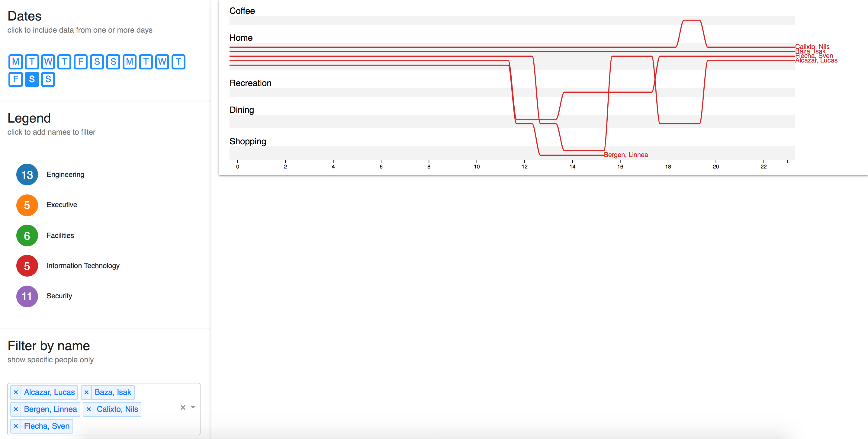Toggle the Friday button in second row
This screenshot has height=439, width=868.
tap(15, 79)
